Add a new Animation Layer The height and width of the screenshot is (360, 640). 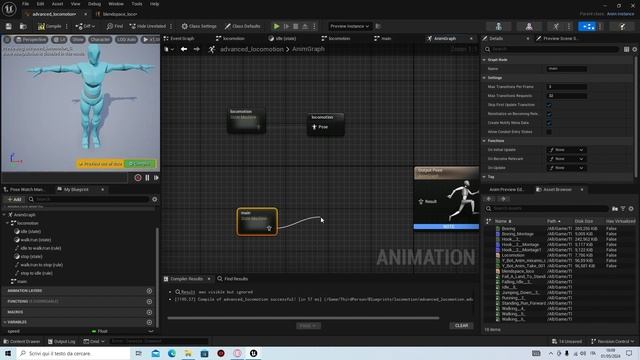pyautogui.click(x=149, y=291)
